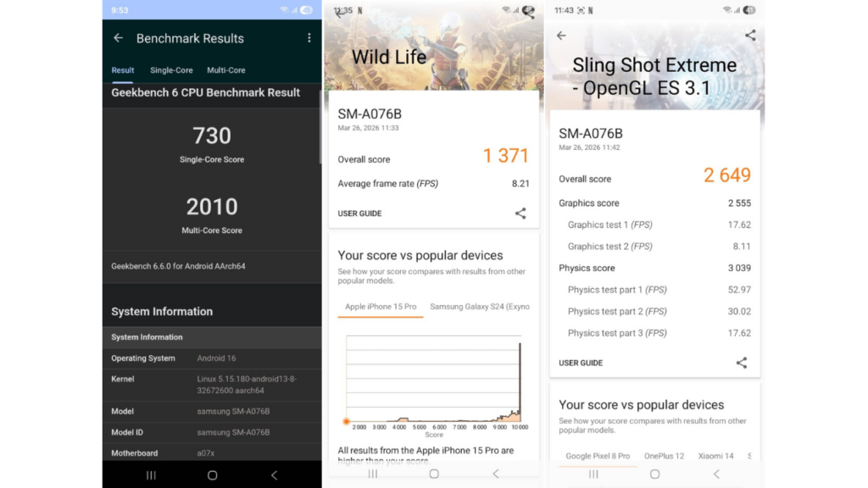Tap the back arrow in Geekbench Benchmark Results
Image resolution: width=868 pixels, height=488 pixels.
(x=118, y=38)
